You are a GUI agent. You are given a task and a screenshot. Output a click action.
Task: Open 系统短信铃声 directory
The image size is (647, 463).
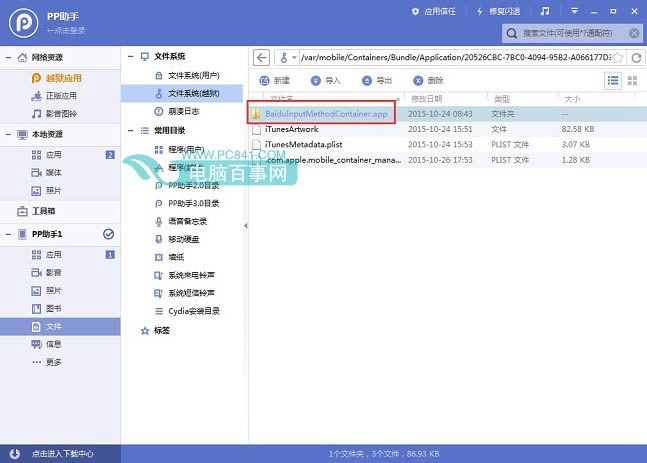tap(184, 293)
